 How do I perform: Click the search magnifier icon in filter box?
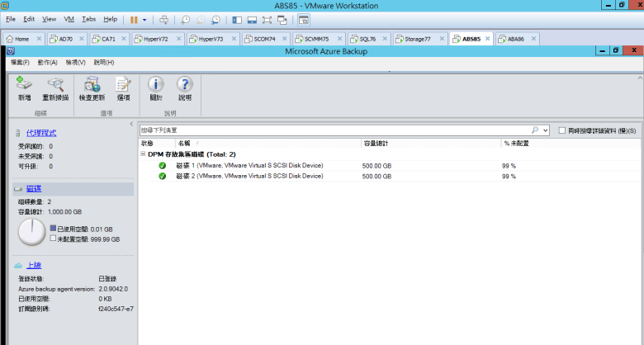point(535,130)
